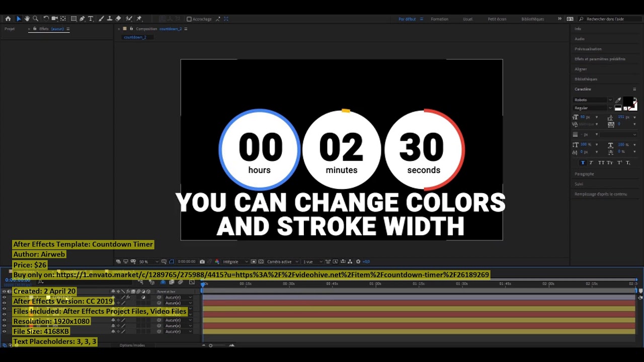Click the countdown_2 breadcrumb in composition viewer
The width and height of the screenshot is (644, 362).
click(x=135, y=37)
